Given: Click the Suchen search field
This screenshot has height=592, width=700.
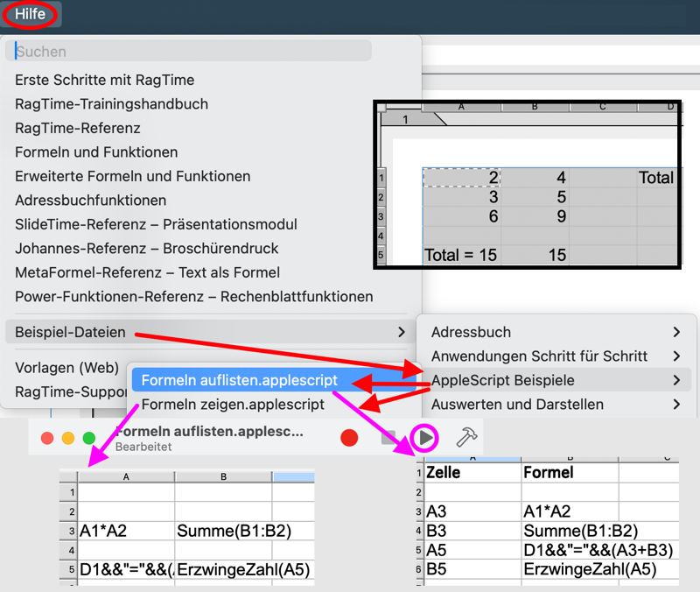Looking at the screenshot, I should click(188, 52).
